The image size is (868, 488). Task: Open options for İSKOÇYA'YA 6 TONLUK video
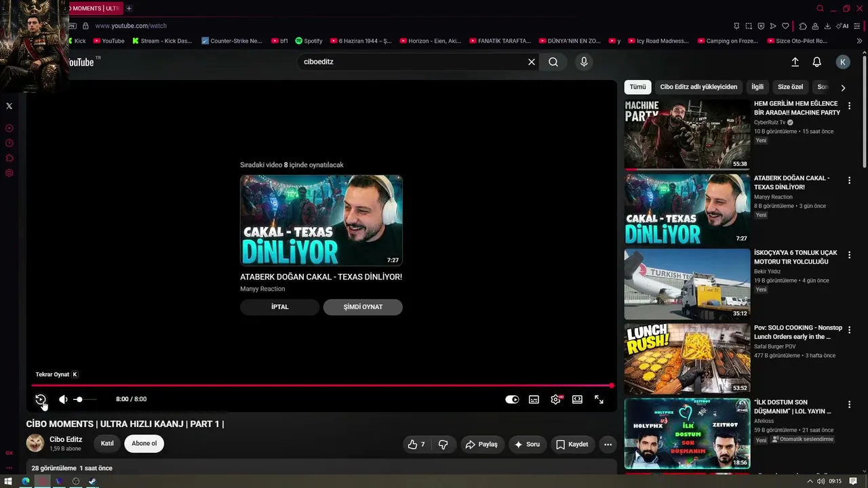pos(849,255)
